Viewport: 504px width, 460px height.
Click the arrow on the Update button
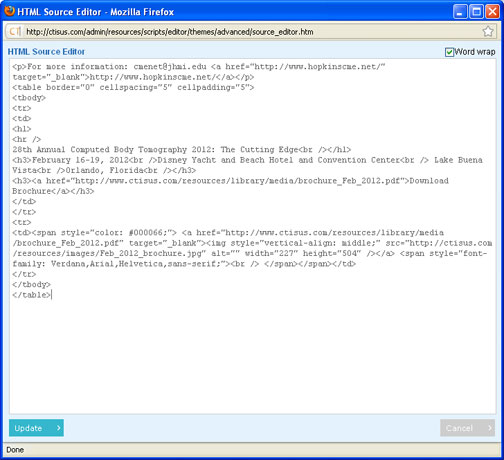[x=59, y=428]
